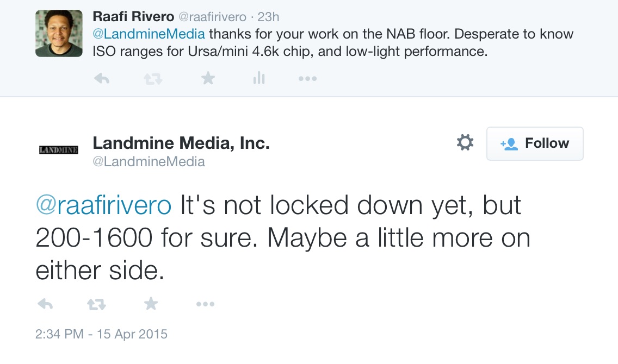Open Raafi Rivero's profile photo
Image resolution: width=618 pixels, height=364 pixels.
click(59, 34)
